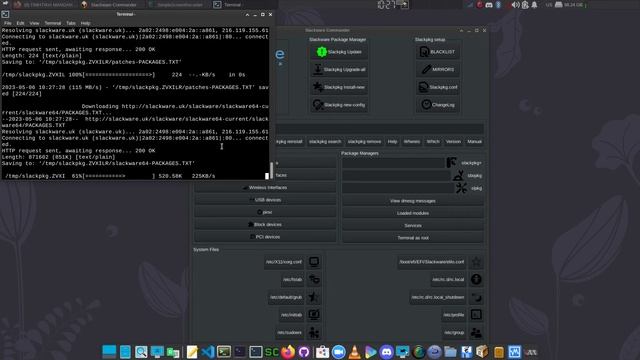
Task: Click the Slackpkg Install-new star icon
Action: click(x=318, y=87)
